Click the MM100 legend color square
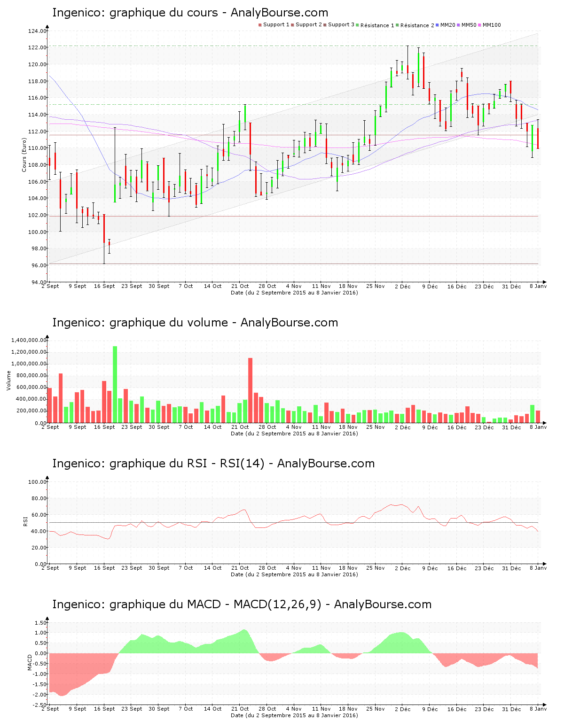Screen dimensions: 564x728 coord(480,25)
